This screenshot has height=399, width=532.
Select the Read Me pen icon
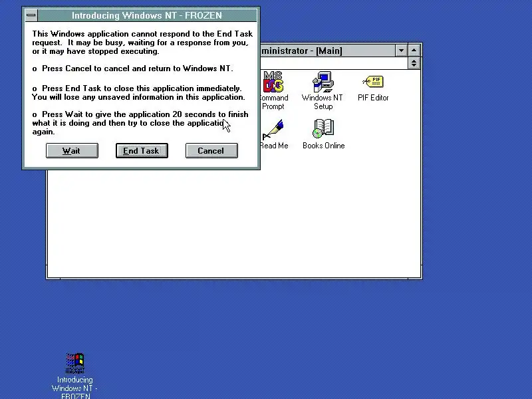[x=273, y=129]
